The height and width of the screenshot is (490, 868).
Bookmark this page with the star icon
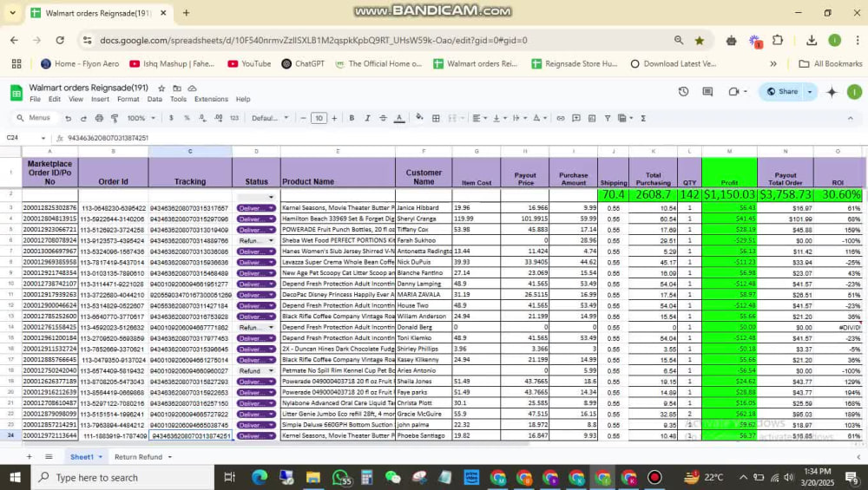coord(700,41)
